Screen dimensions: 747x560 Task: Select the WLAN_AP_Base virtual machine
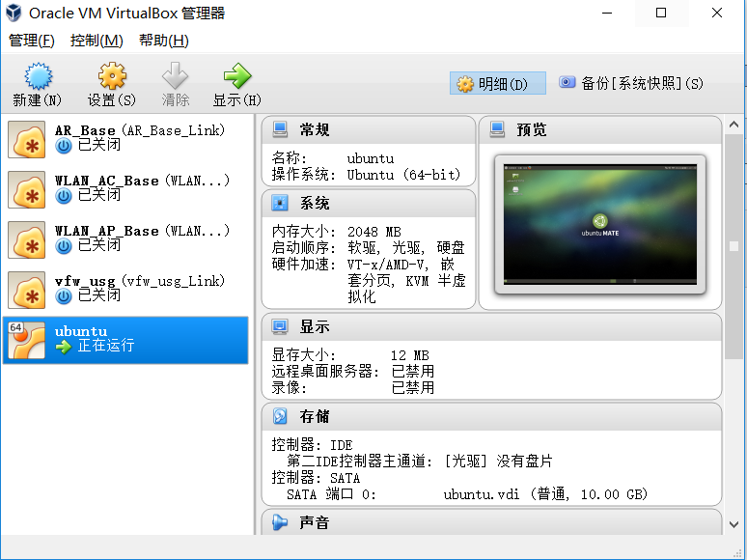[x=125, y=239]
